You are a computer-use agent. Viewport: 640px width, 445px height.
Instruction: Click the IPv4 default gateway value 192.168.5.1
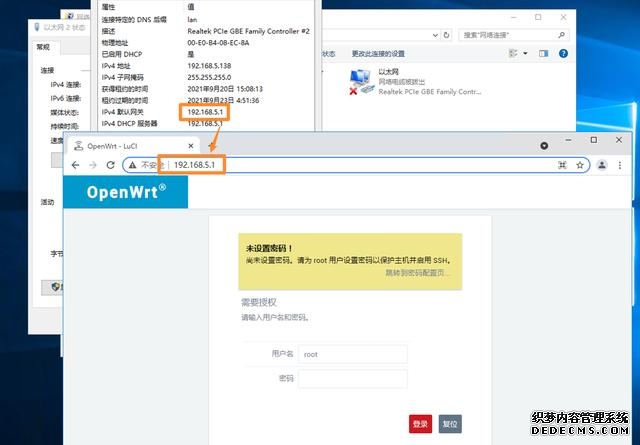[205, 112]
